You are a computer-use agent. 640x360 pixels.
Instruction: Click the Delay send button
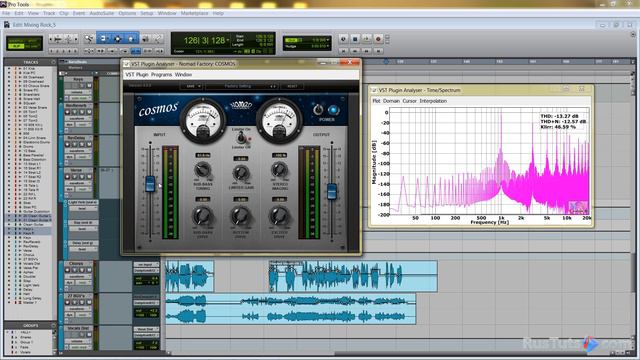(83, 243)
